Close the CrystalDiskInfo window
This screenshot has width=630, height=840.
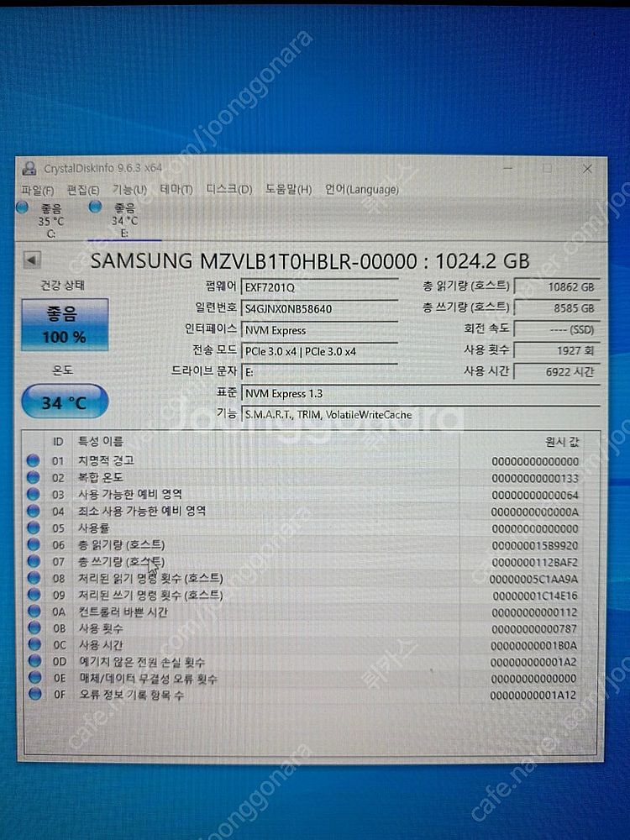click(588, 169)
